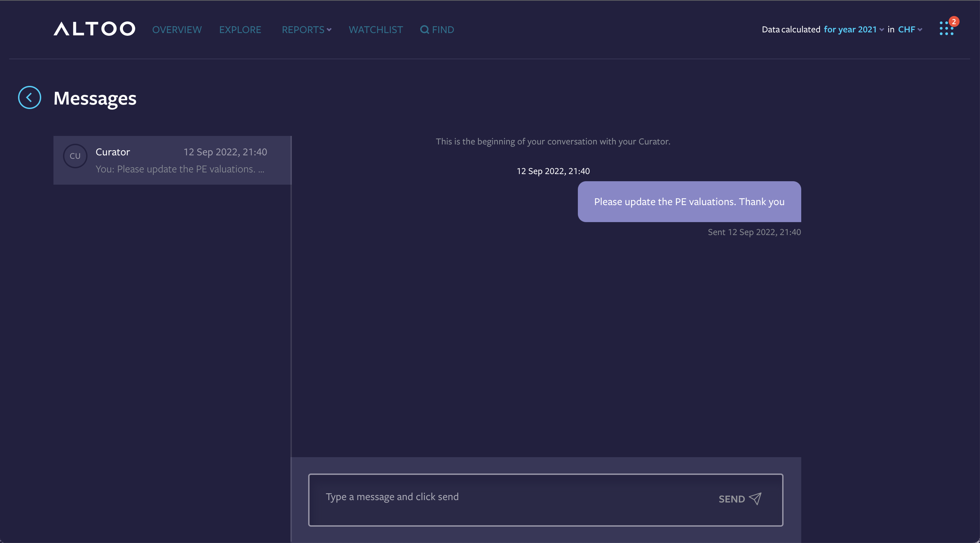The height and width of the screenshot is (543, 980).
Task: Open the apps grid menu icon
Action: (x=946, y=29)
